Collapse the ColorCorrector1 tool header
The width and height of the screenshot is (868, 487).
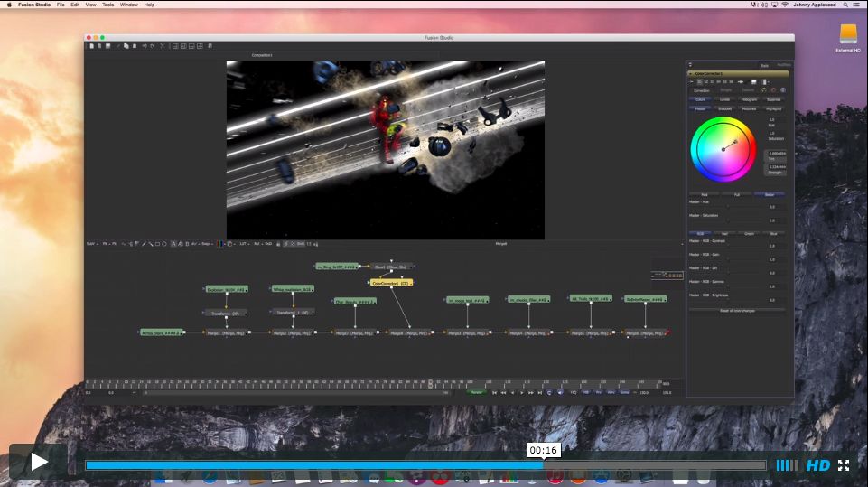[x=690, y=74]
